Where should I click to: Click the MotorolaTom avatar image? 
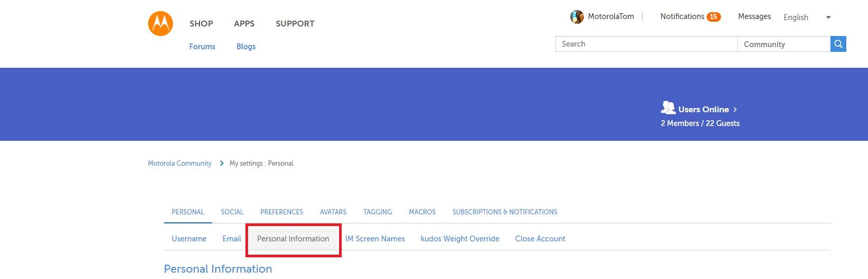coord(577,17)
